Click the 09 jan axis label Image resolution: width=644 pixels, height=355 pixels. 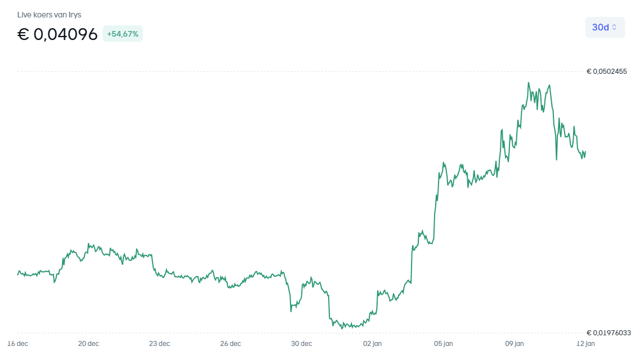tap(515, 344)
